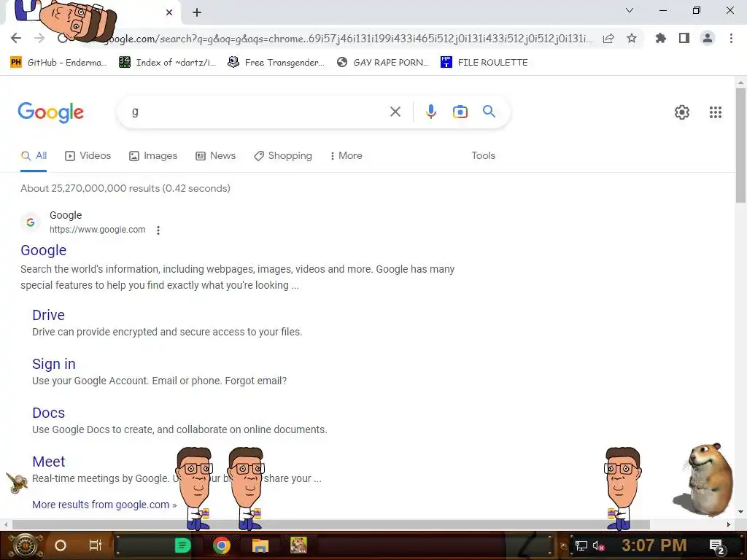Click the horizontal scroll right arrow
Image resolution: width=747 pixels, height=560 pixels.
tap(729, 524)
